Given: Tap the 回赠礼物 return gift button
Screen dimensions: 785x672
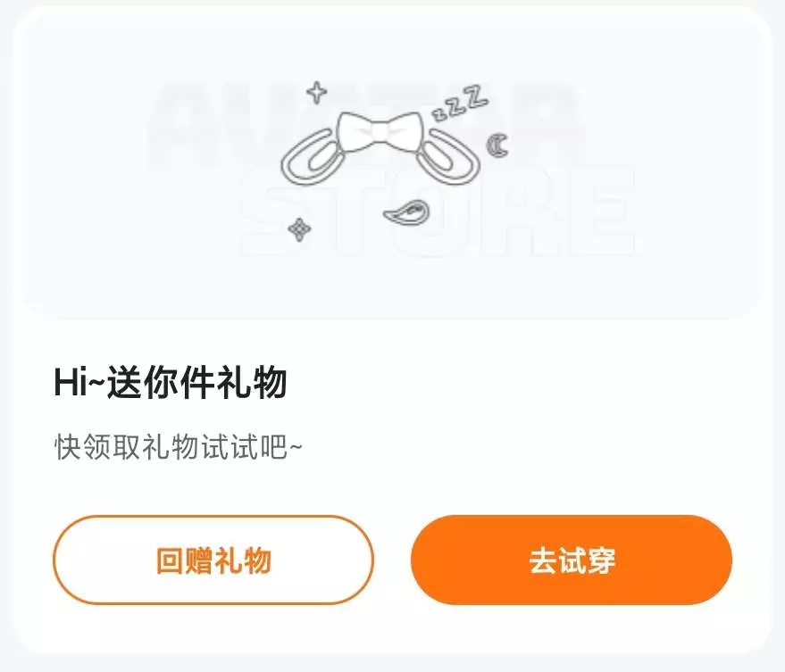Looking at the screenshot, I should [x=213, y=560].
